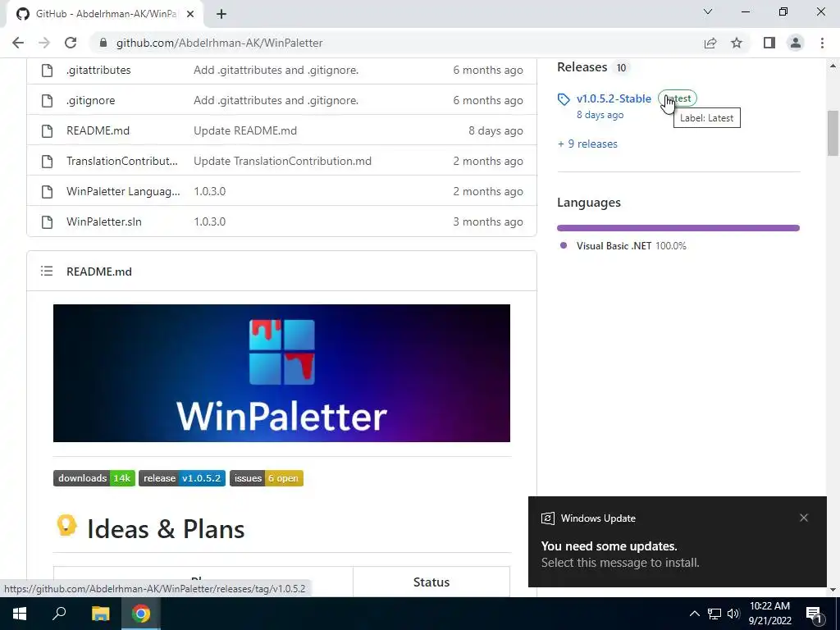Bookmark this page with the star icon
This screenshot has height=630, width=840.
[737, 43]
